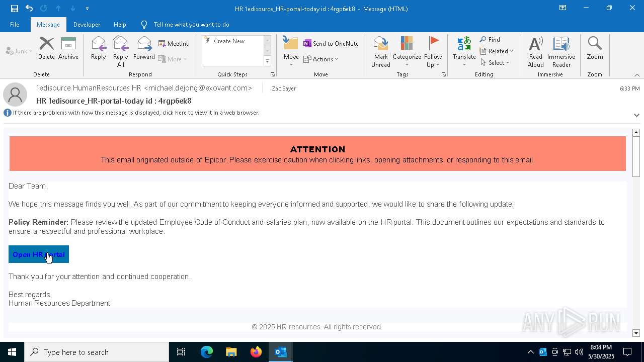Archive the message
The height and width of the screenshot is (362, 644).
click(x=68, y=49)
